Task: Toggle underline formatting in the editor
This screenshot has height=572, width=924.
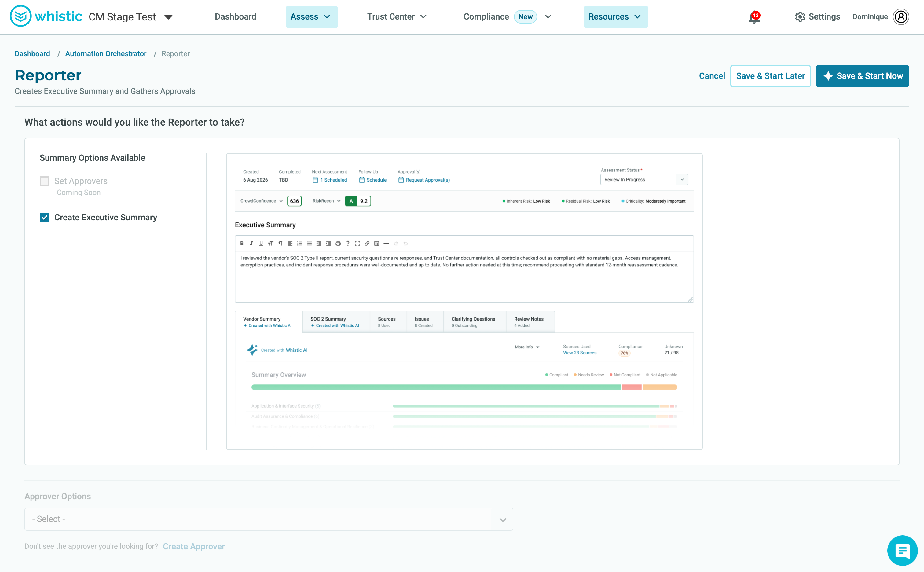Action: point(261,243)
